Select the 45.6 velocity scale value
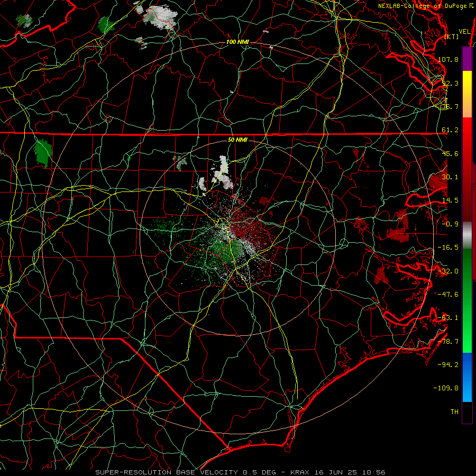The height and width of the screenshot is (476, 476). 450,153
